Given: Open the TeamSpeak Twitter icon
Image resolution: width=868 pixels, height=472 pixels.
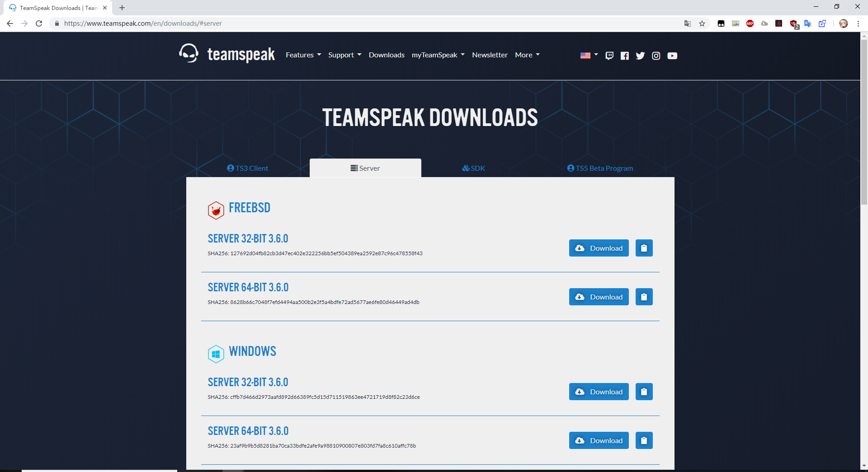Looking at the screenshot, I should tap(640, 56).
